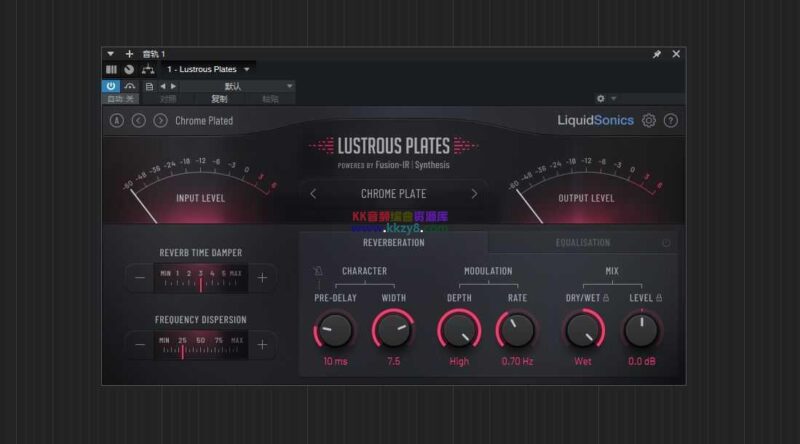Go to next host preset arrow

[x=173, y=86]
